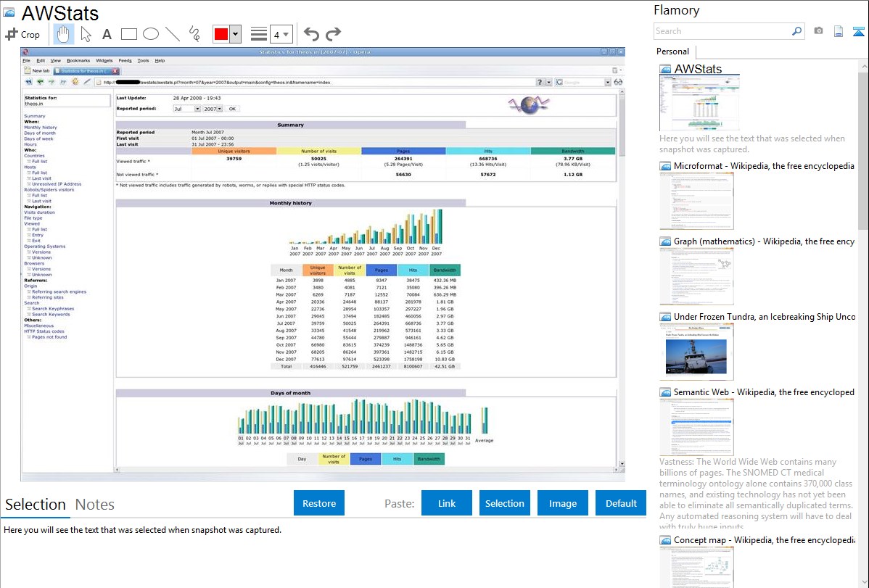Click the snapshot icon beside Semantic Web
This screenshot has width=869, height=588.
(x=665, y=392)
